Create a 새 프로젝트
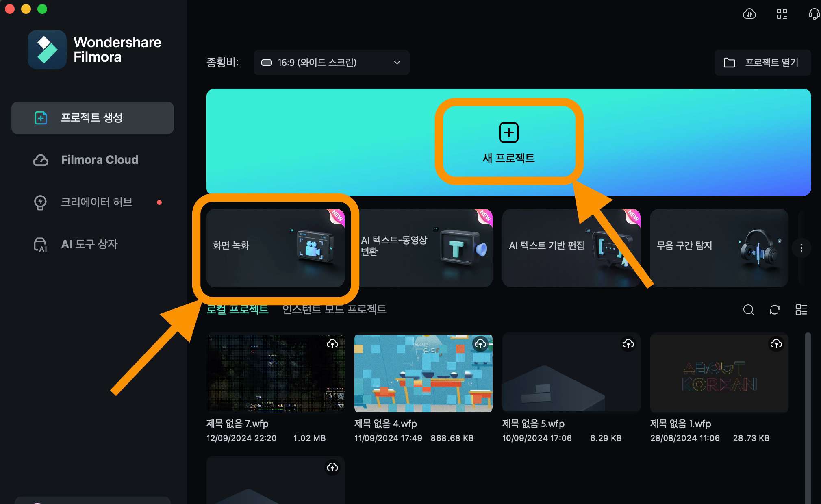This screenshot has height=504, width=821. tap(509, 142)
